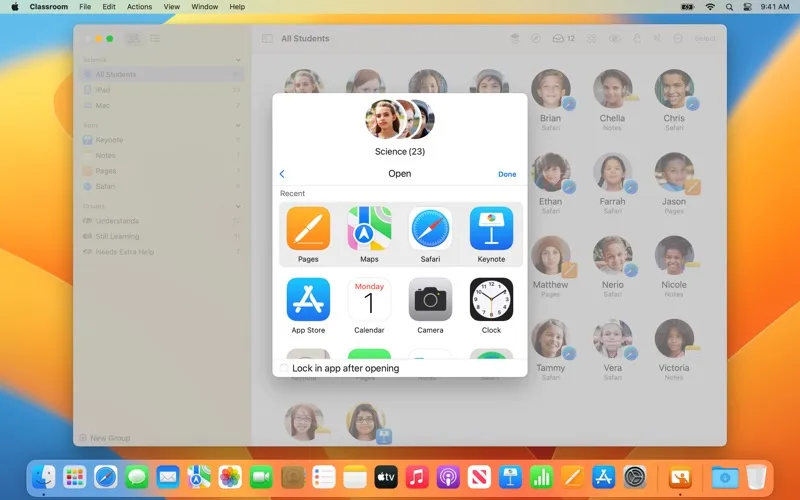Select the Camera app
Viewport: 800px width, 500px height.
tap(430, 299)
